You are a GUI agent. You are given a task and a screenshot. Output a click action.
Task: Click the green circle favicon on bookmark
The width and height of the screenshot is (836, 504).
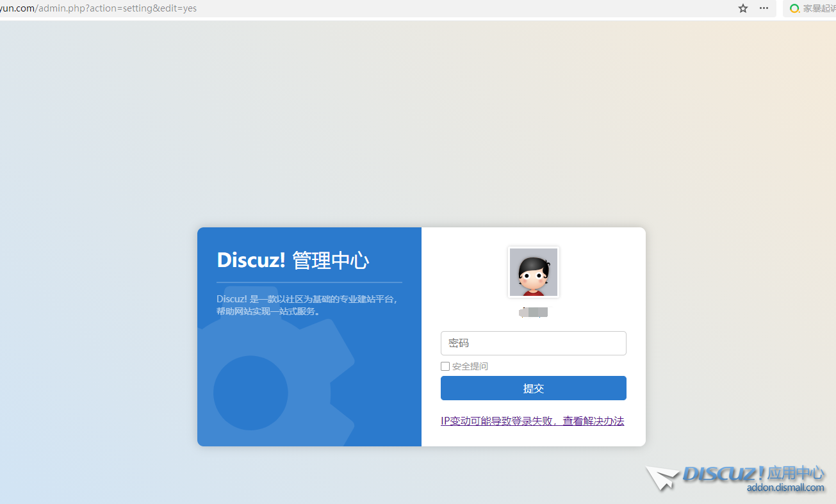[x=794, y=8]
